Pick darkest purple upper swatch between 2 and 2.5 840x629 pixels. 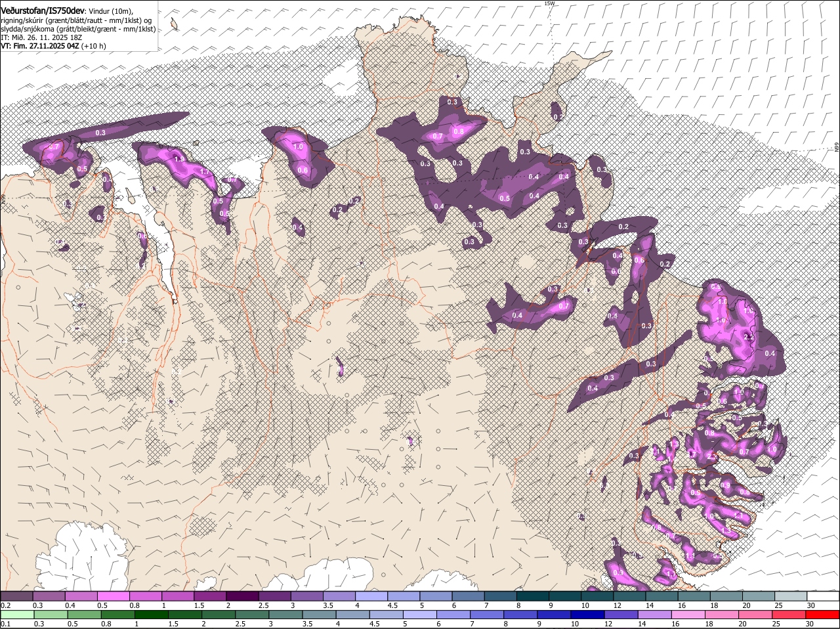click(241, 596)
